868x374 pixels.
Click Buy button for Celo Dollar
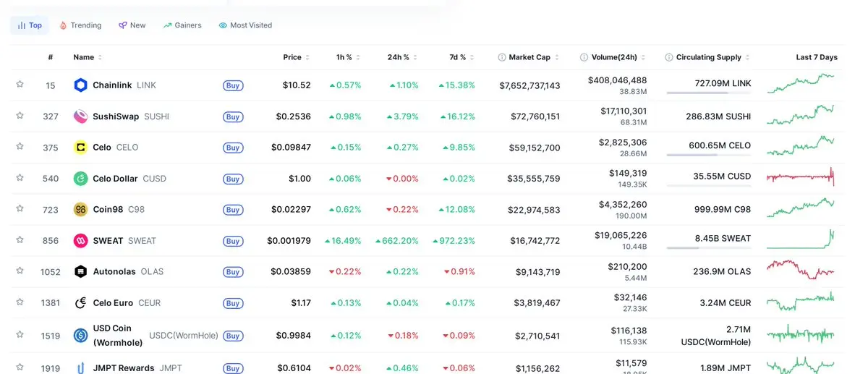[x=233, y=179]
